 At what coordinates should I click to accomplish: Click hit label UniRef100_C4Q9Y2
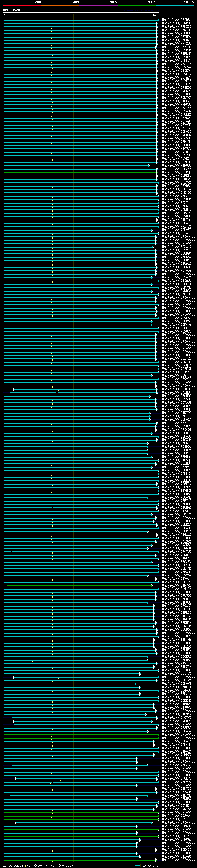pos(176,714)
